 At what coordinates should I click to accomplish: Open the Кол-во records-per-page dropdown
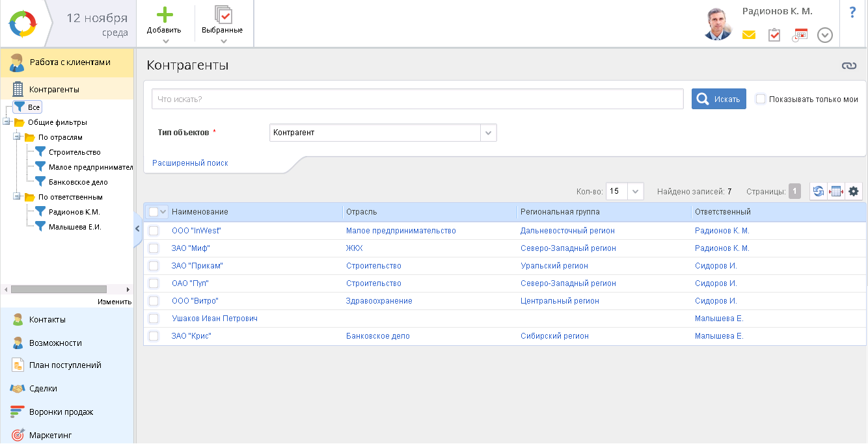point(636,191)
